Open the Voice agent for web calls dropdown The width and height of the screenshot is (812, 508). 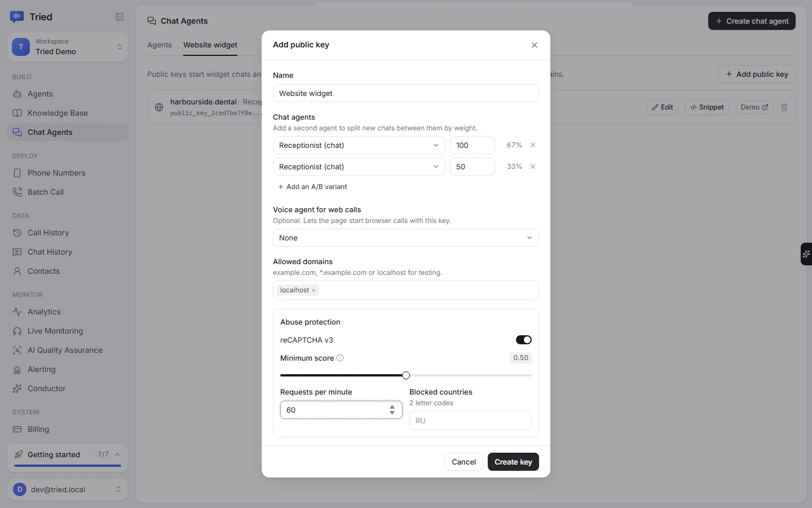point(406,238)
